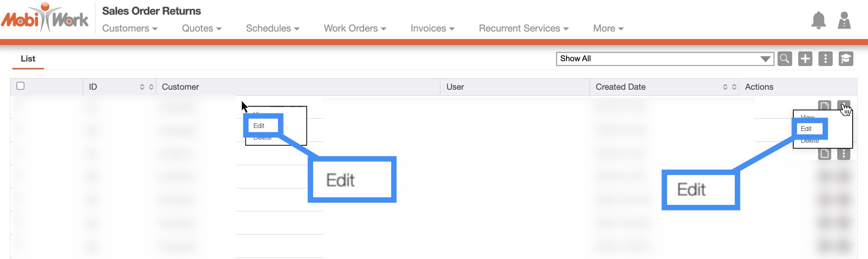Open three-dot actions menu in third row
Screen dimensions: 868x259
pos(844,154)
